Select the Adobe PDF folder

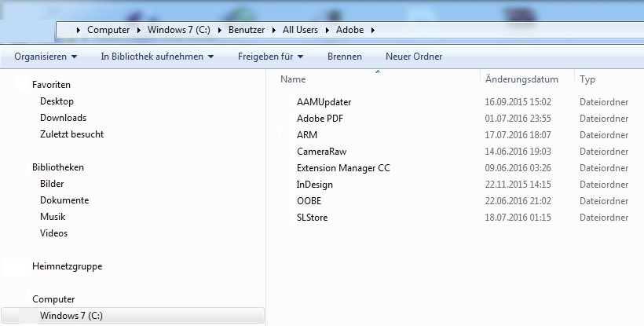pyautogui.click(x=320, y=119)
